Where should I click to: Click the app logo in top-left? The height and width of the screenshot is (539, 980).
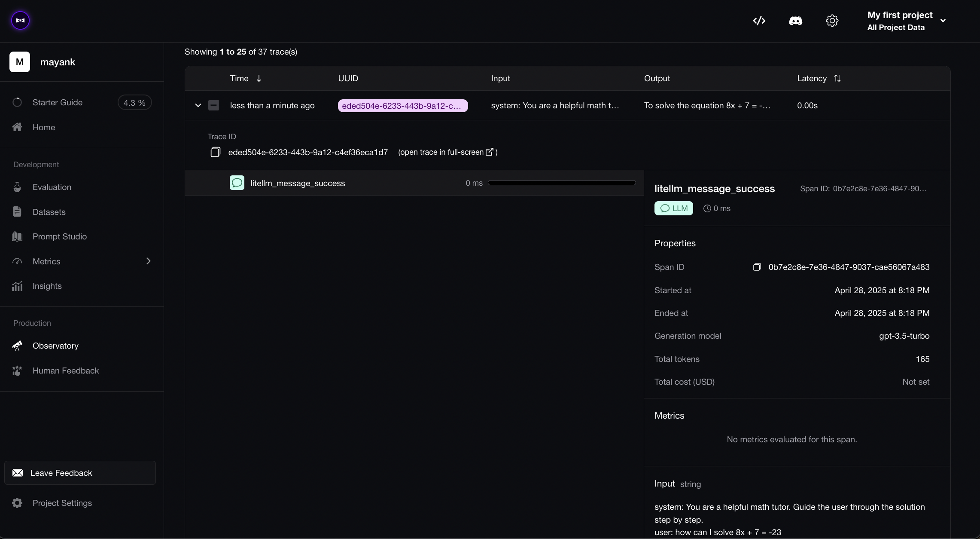point(20,21)
